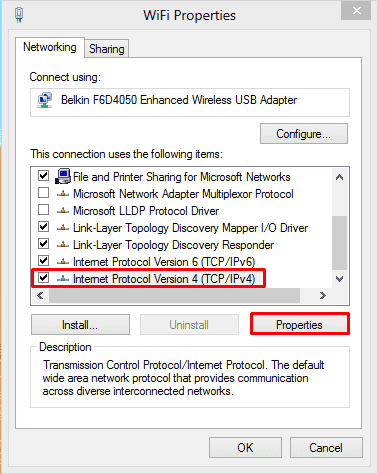Click the Belkin wireless adapter network icon
The width and height of the screenshot is (378, 474).
(x=45, y=101)
